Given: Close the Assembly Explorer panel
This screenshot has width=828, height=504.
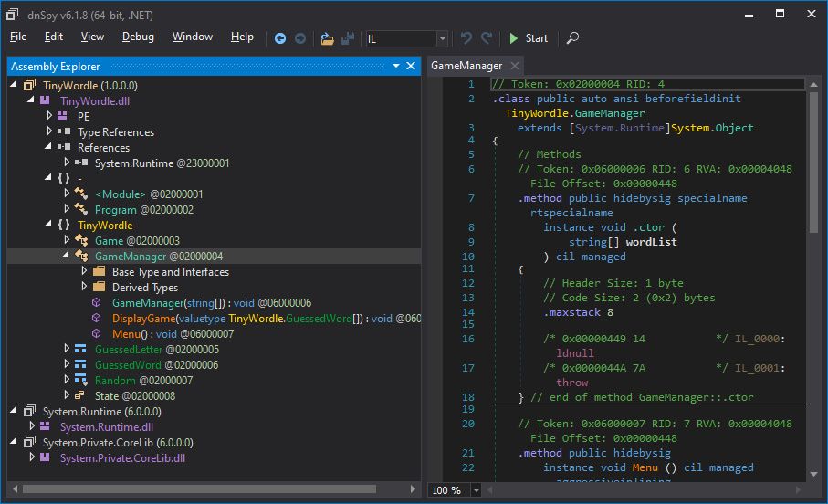Looking at the screenshot, I should click(x=412, y=66).
